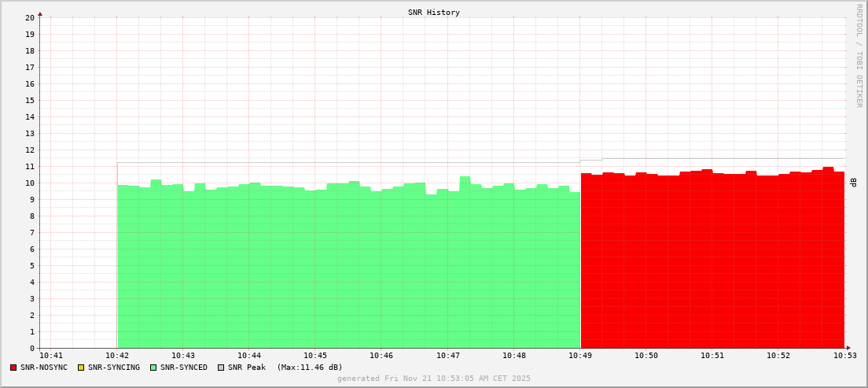Click the generated timestamp footer text

pyautogui.click(x=433, y=379)
